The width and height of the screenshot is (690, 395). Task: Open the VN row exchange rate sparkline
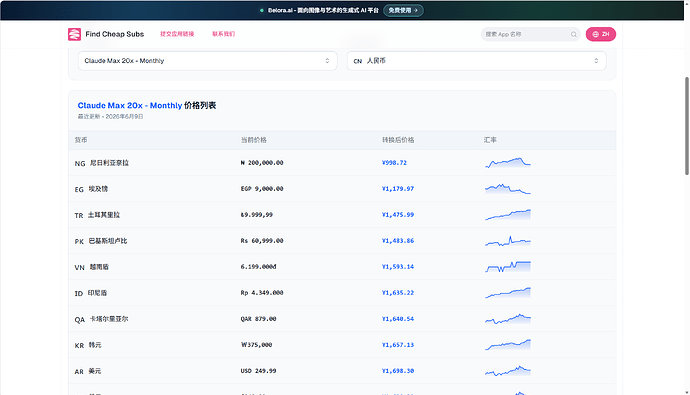[x=508, y=267]
